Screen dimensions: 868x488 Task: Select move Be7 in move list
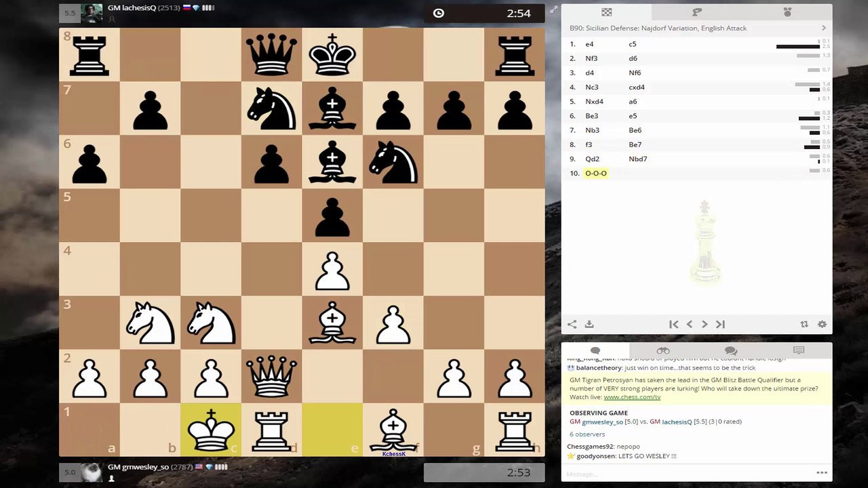(635, 144)
